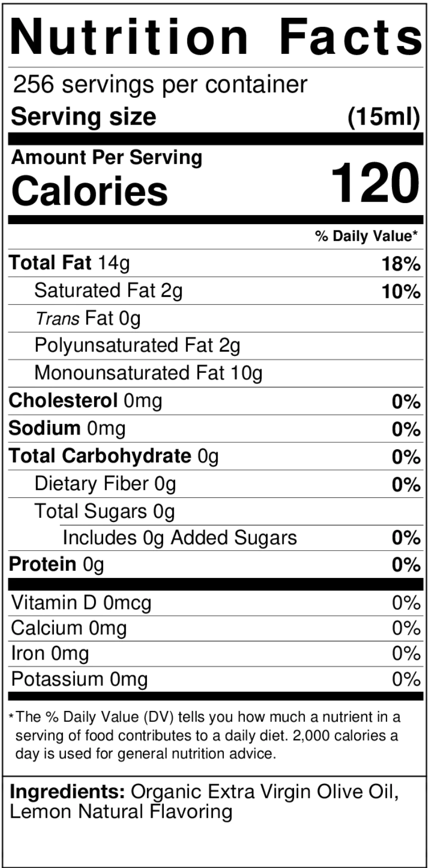
Task: Select the Vitamin D 0mcg row
Action: [81, 603]
